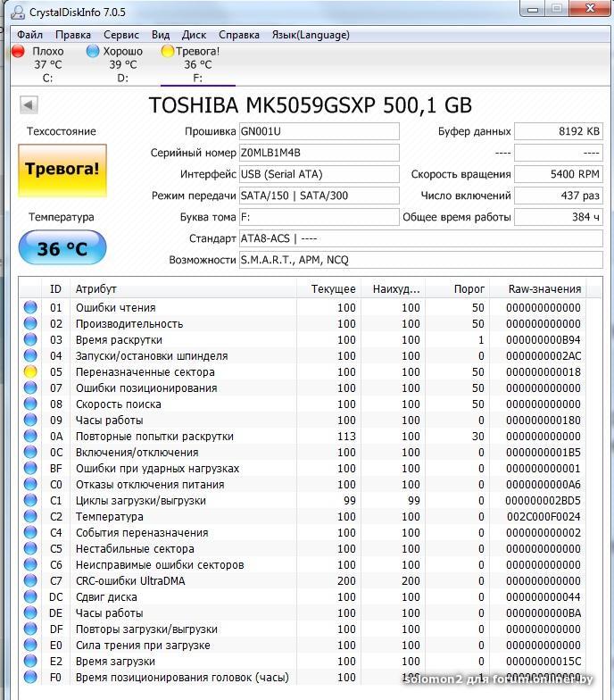This screenshot has height=700, width=614.
Task: Click blue status icon for Повторы загрузки/выгрузки
Action: tap(30, 629)
